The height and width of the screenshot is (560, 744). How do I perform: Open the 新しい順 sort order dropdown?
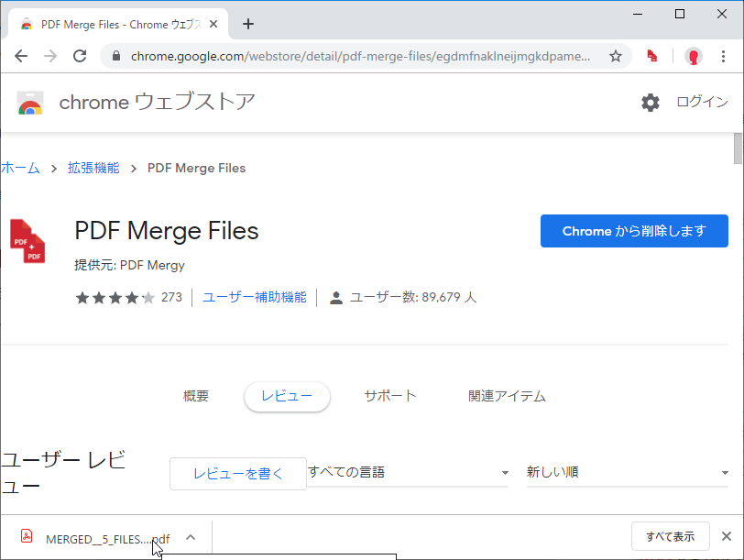pos(627,471)
